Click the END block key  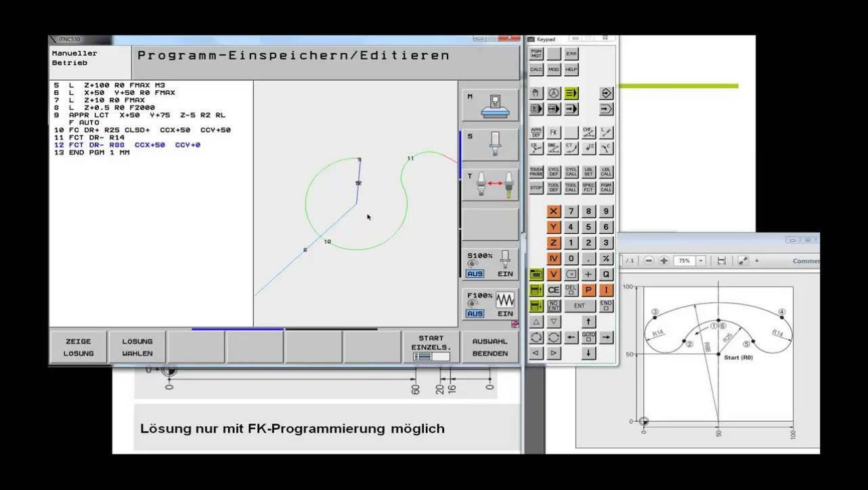click(606, 306)
